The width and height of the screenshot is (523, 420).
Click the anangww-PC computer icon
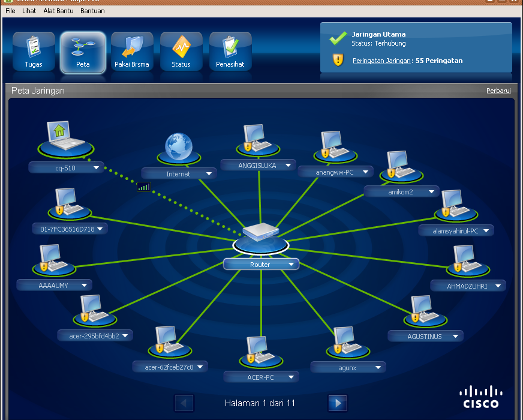335,146
